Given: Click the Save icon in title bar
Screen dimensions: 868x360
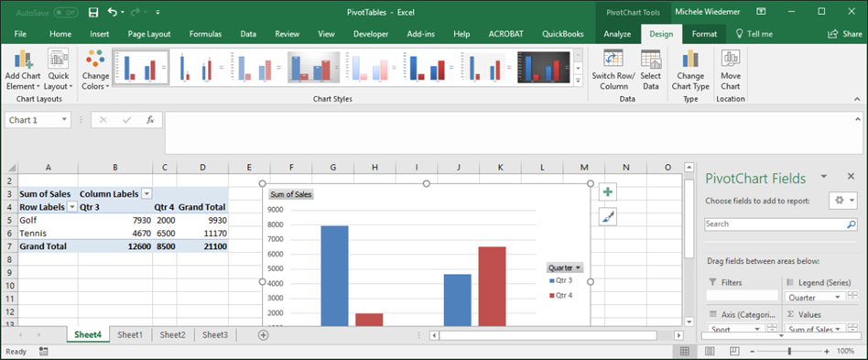Looking at the screenshot, I should click(93, 12).
